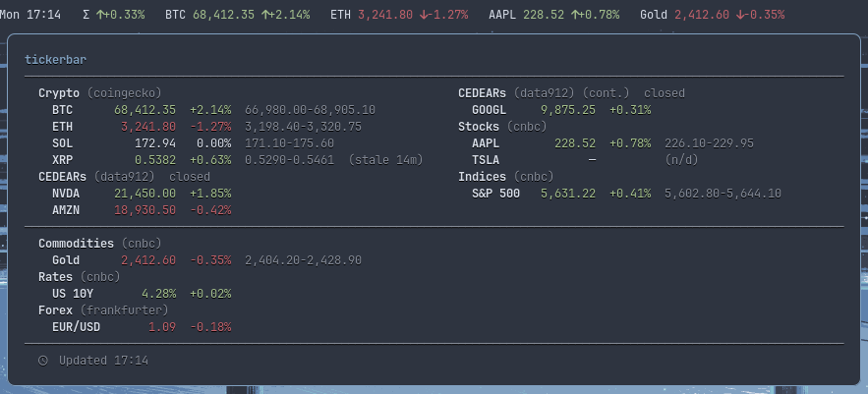This screenshot has height=394, width=868.
Task: Select the ETH row symbol in Crypto
Action: [63, 127]
